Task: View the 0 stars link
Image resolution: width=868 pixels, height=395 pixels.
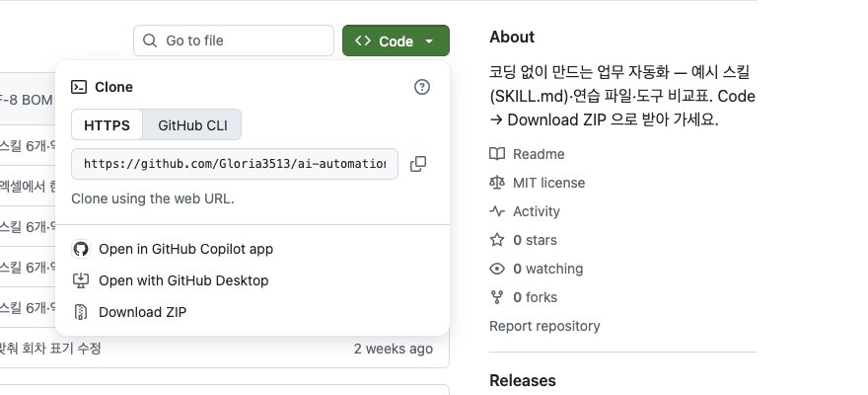Action: point(535,240)
